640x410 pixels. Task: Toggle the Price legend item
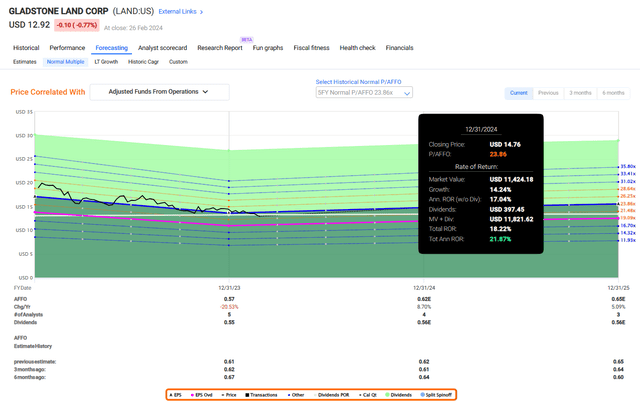pos(229,395)
